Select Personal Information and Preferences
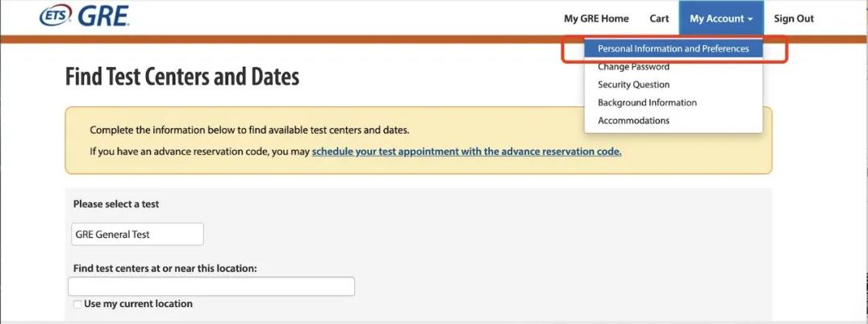Viewport: 868px width, 324px height. [x=673, y=48]
